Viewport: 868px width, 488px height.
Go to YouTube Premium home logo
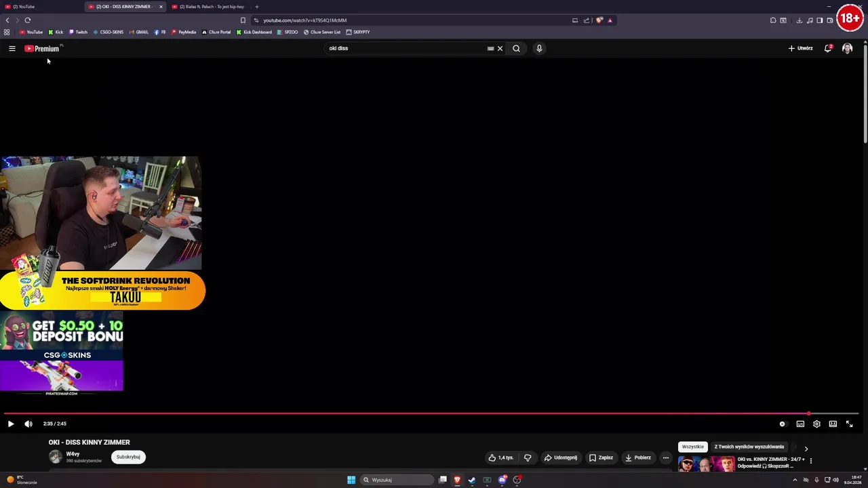43,48
